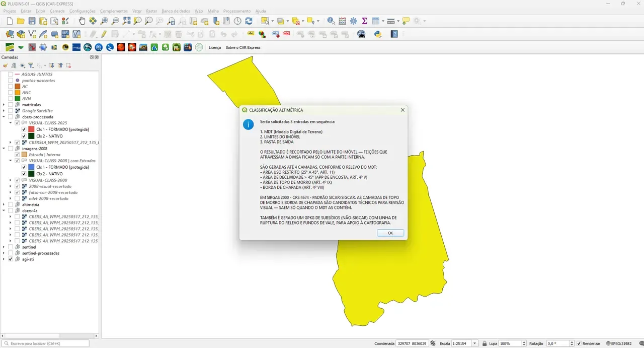Uncheck the Estrada | Interna layer
644x348 pixels.
(17, 155)
